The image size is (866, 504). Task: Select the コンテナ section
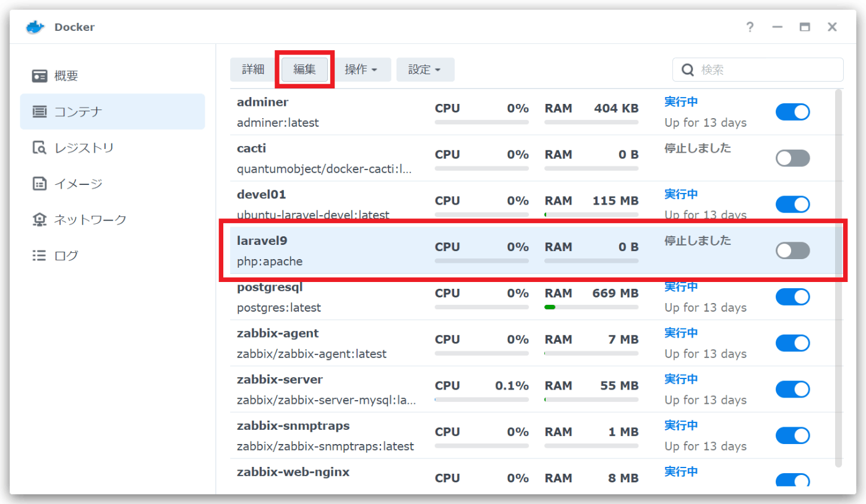113,112
